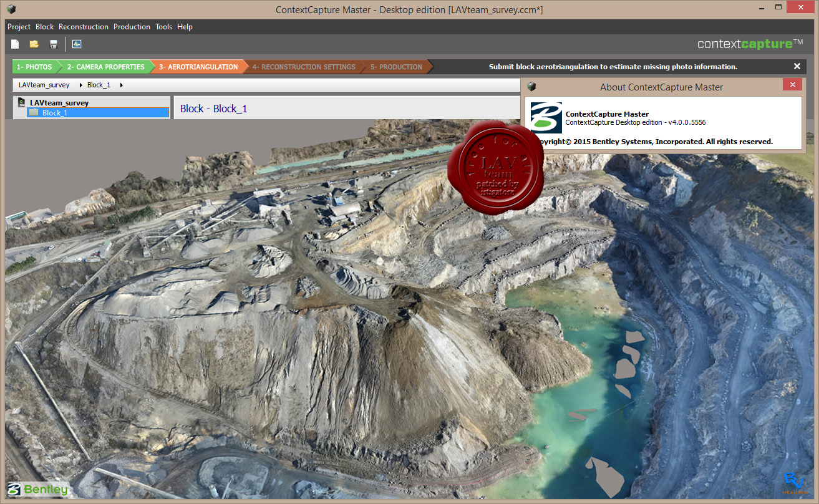Select the 5- Production step

[396, 67]
